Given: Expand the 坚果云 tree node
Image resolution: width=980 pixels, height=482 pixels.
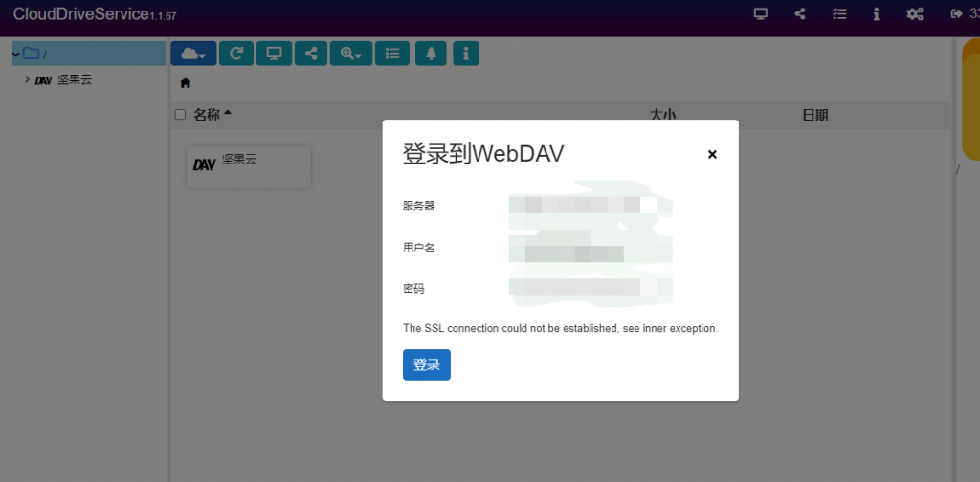Looking at the screenshot, I should click(x=27, y=80).
